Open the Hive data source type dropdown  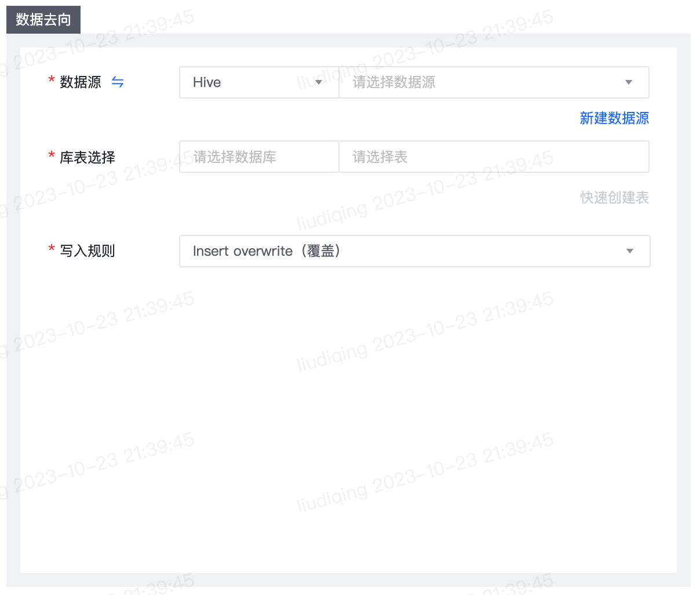pos(259,82)
